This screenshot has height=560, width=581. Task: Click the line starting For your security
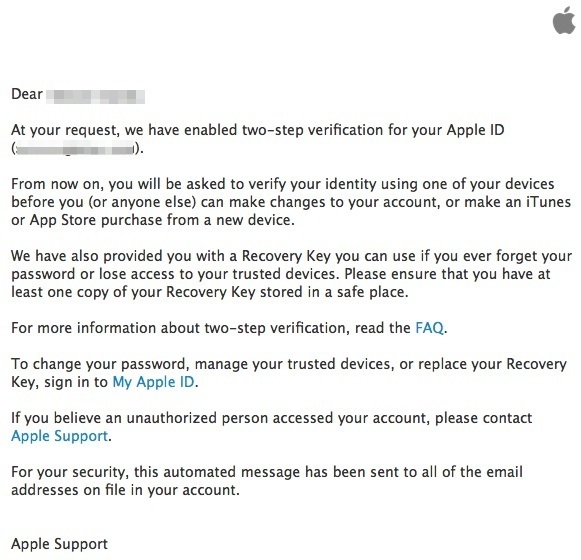(267, 472)
